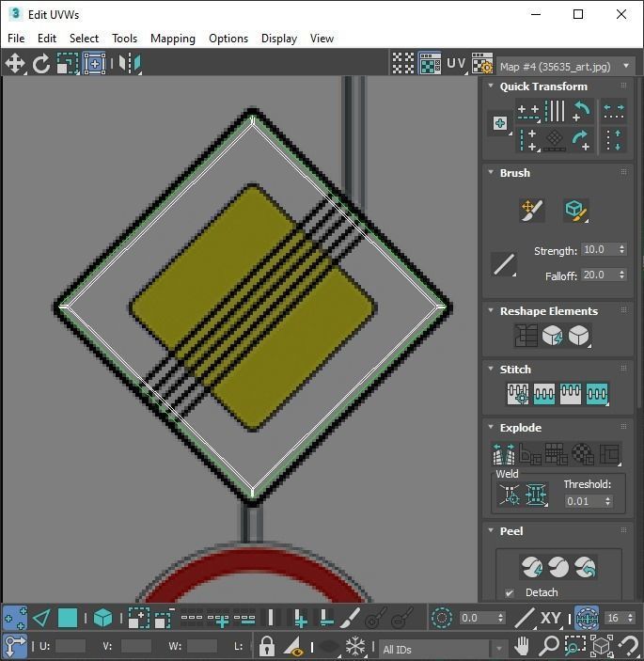Select the Zoom magnifier tool

pos(549,645)
